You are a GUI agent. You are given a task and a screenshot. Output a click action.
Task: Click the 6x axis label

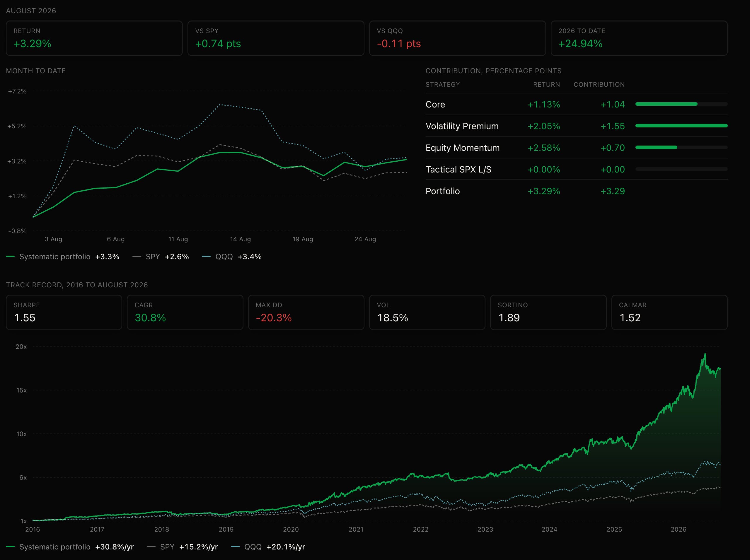(23, 478)
